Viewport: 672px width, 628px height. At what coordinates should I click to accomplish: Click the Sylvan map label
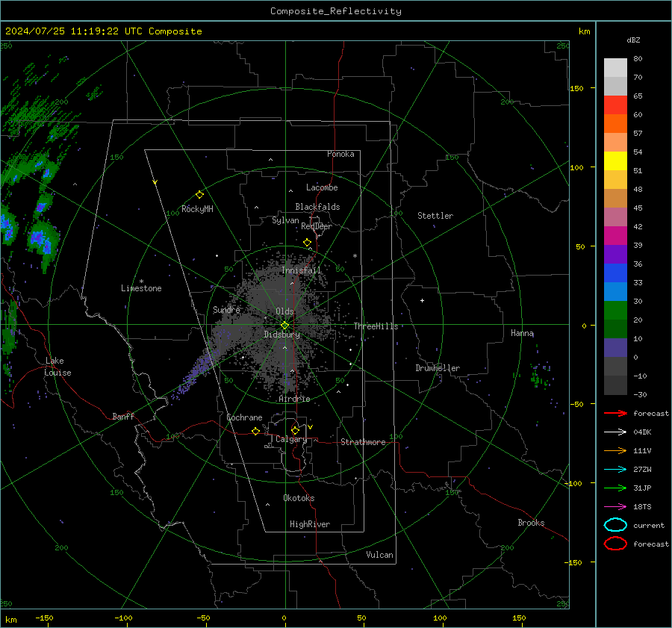point(285,220)
